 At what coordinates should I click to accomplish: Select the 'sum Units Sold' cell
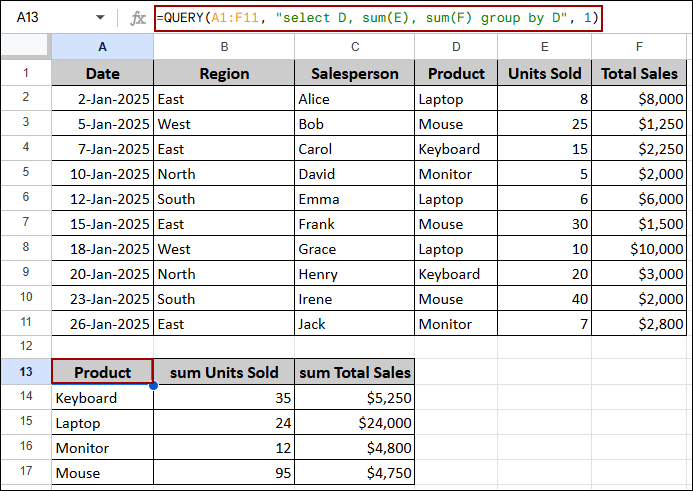224,373
